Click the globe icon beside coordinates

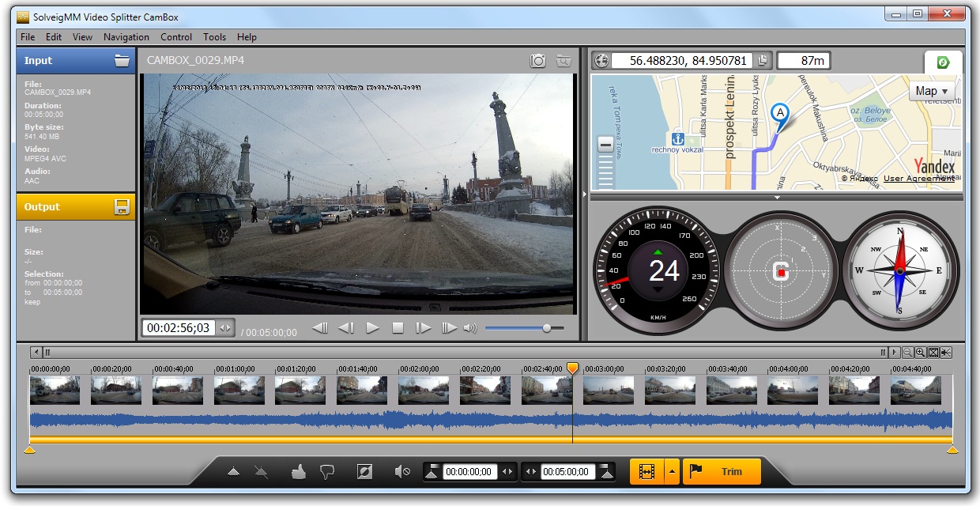601,61
